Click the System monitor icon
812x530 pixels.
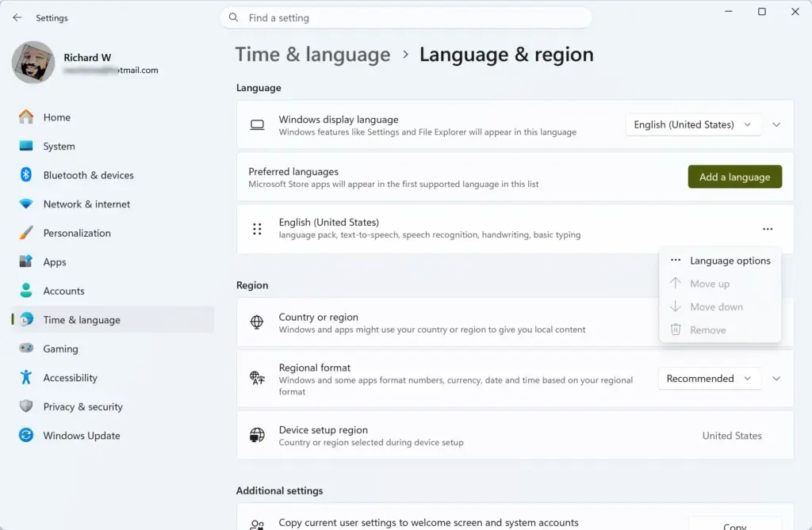click(x=26, y=146)
